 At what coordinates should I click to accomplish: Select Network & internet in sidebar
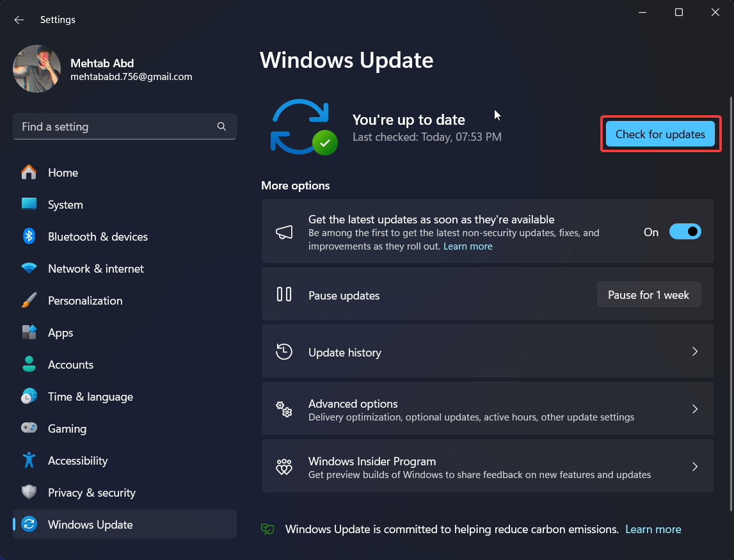coord(125,268)
